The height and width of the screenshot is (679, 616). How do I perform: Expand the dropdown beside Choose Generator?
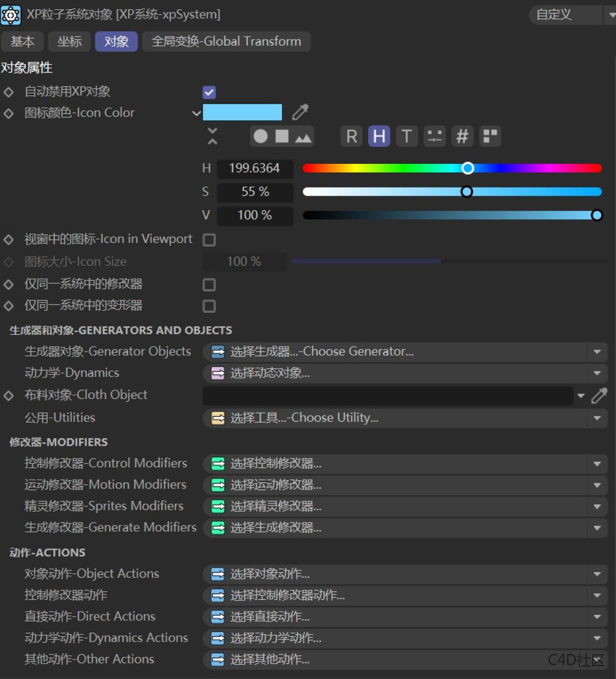click(597, 352)
